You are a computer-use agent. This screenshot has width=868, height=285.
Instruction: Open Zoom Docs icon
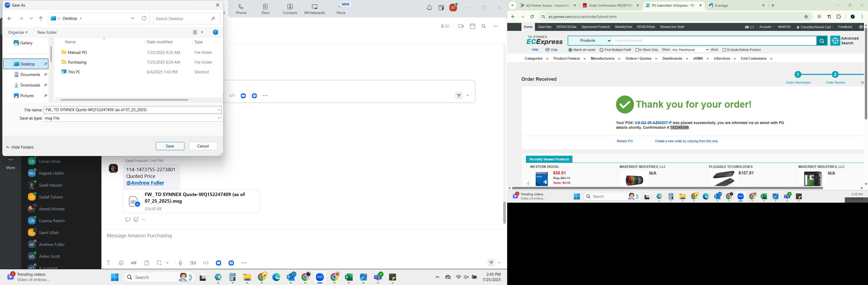pyautogui.click(x=265, y=9)
